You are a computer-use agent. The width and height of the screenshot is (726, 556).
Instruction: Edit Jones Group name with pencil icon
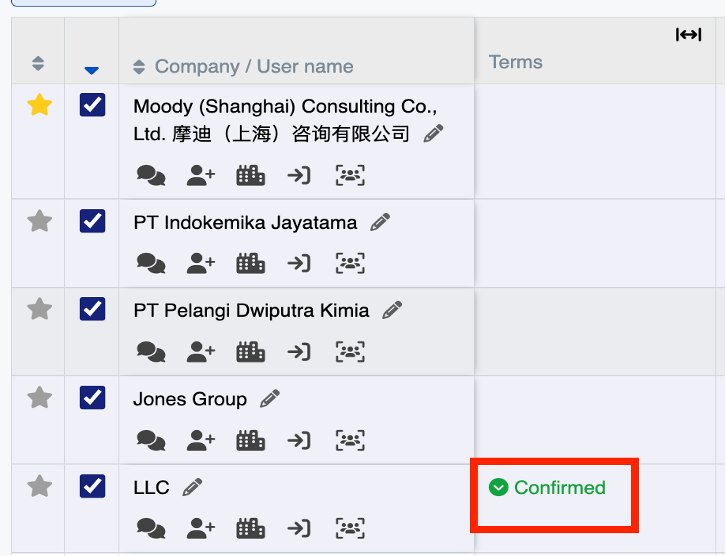click(x=270, y=399)
